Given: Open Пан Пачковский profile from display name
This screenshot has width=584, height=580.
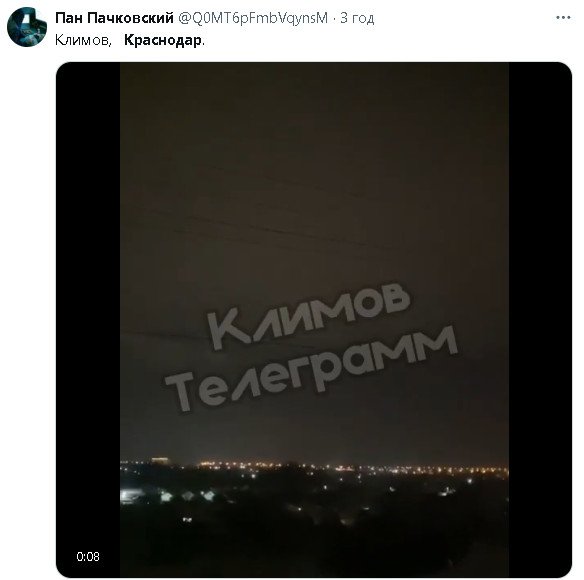Looking at the screenshot, I should point(114,18).
